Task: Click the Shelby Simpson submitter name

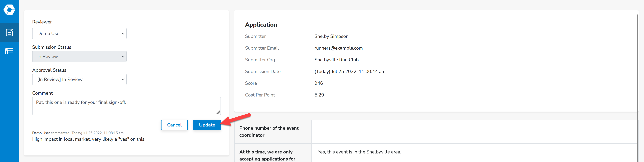Action: click(331, 36)
